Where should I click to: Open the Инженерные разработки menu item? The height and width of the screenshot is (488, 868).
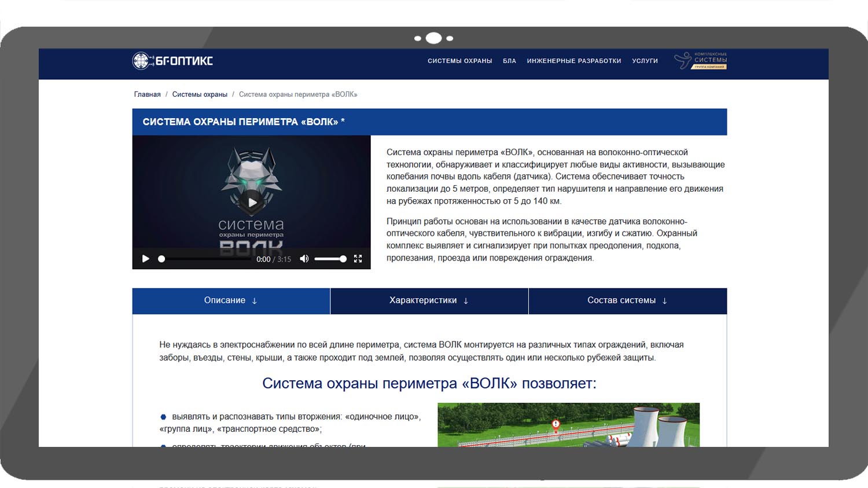573,61
